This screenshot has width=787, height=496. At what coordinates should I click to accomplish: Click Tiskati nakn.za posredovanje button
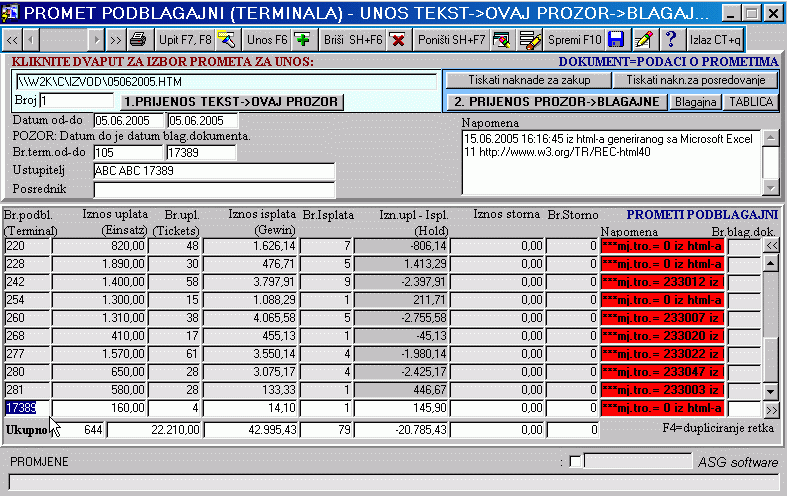point(696,80)
